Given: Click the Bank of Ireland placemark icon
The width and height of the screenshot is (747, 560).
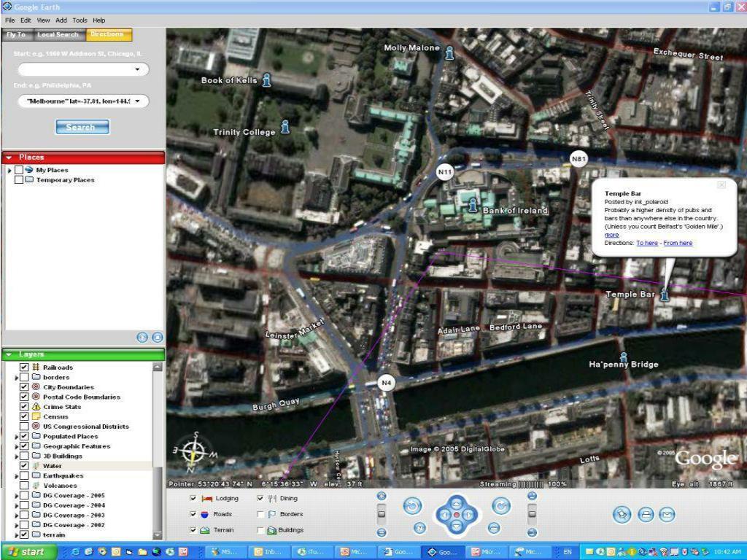Looking at the screenshot, I should (472, 205).
